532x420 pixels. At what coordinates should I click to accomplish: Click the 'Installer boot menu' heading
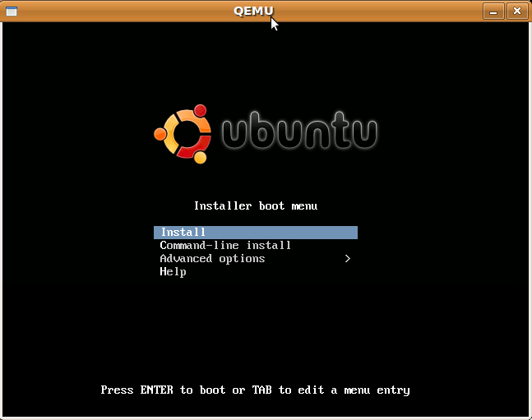pos(256,206)
